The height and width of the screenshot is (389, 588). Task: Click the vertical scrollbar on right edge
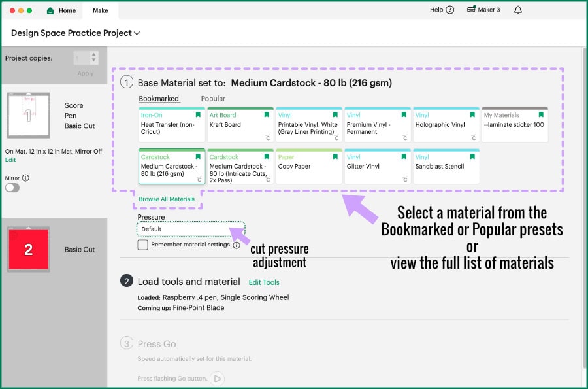[585, 208]
